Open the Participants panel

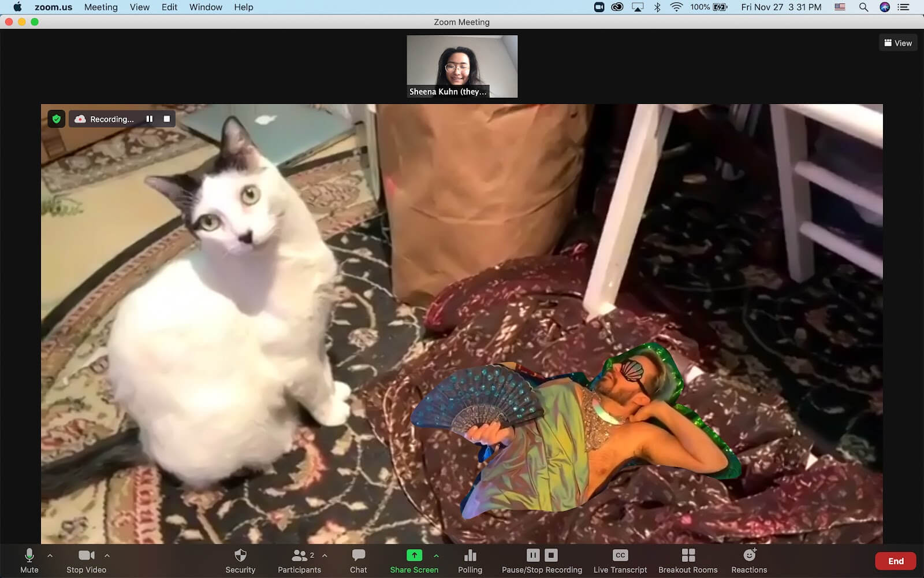pyautogui.click(x=299, y=561)
